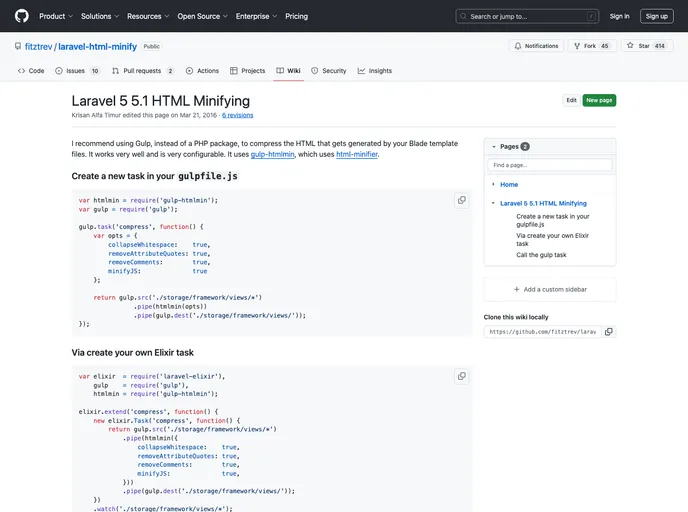Image resolution: width=688 pixels, height=512 pixels.
Task: Click the Security tab shield icon
Action: click(315, 71)
